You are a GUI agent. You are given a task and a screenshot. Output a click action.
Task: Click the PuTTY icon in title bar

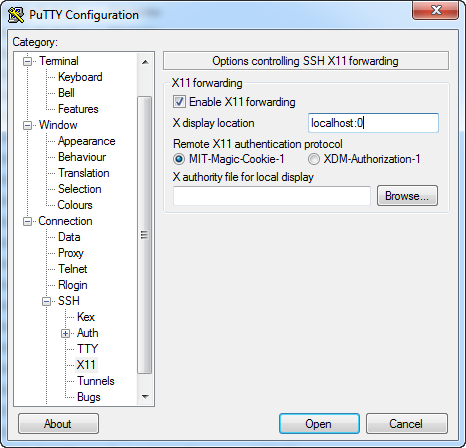16,15
